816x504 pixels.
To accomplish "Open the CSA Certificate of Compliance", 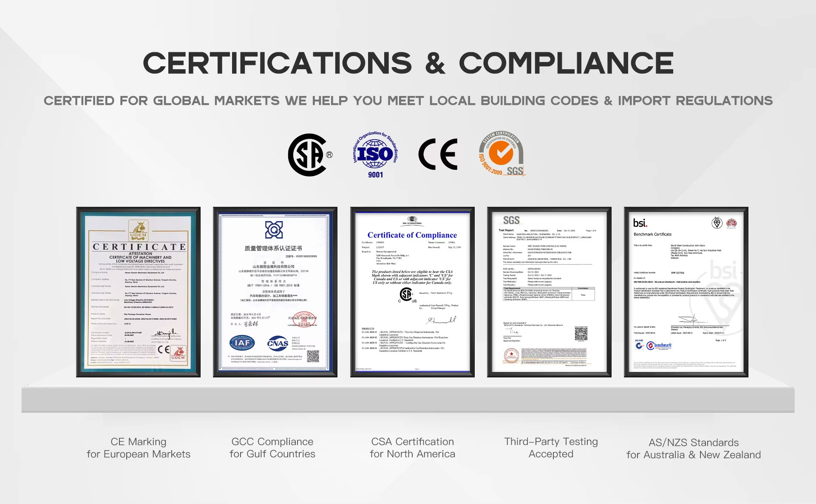I will click(x=412, y=292).
